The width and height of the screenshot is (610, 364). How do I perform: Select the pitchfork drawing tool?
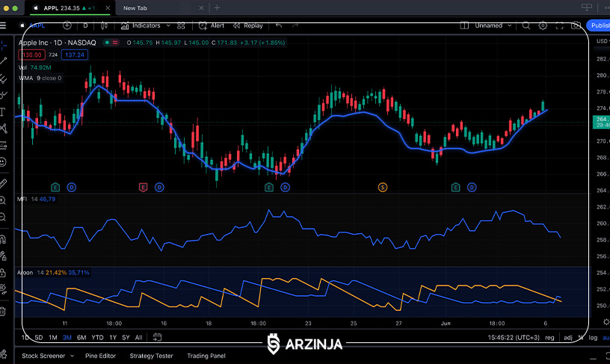coord(3,78)
